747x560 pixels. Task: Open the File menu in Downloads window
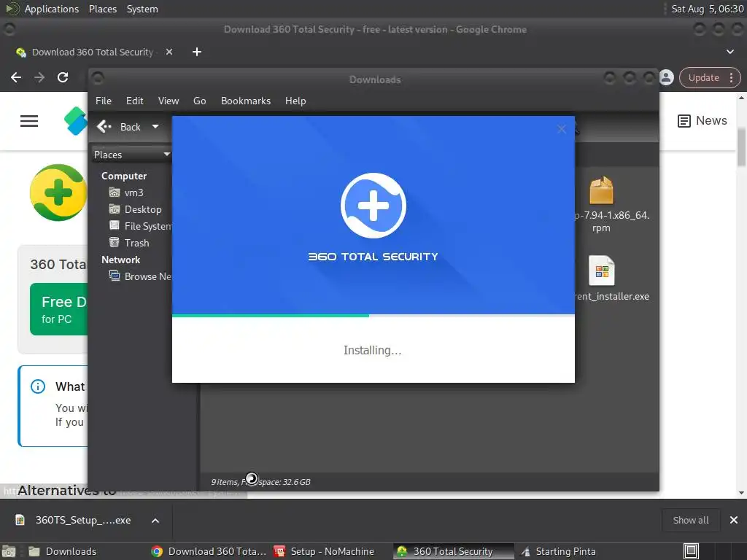[104, 101]
